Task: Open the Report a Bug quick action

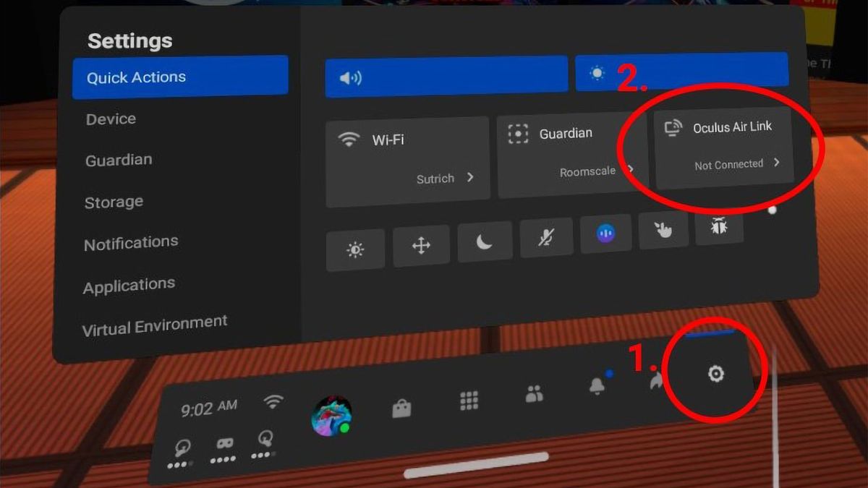Action: tap(718, 227)
